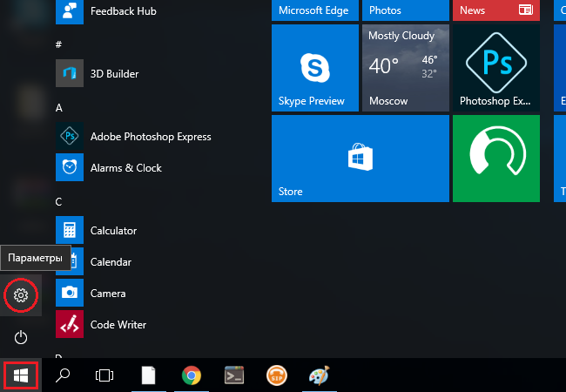
Task: Select 'Code Writer' label in app list
Action: click(x=118, y=325)
